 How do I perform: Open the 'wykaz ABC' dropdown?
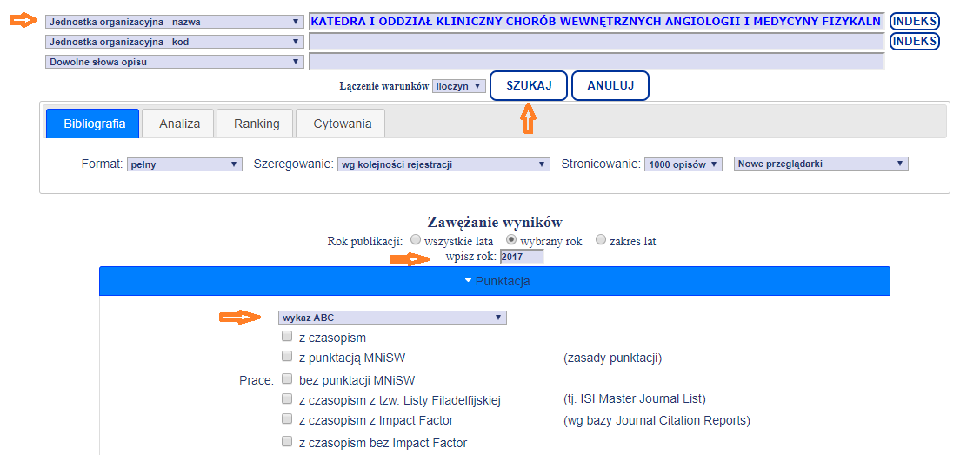pos(392,318)
